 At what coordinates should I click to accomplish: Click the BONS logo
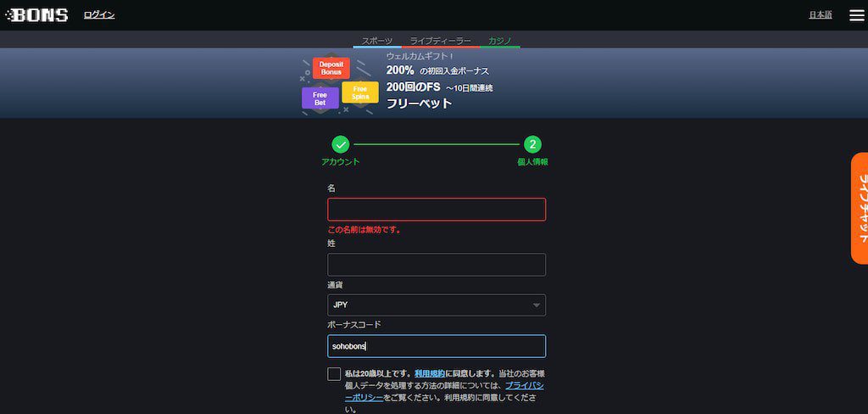[x=37, y=15]
